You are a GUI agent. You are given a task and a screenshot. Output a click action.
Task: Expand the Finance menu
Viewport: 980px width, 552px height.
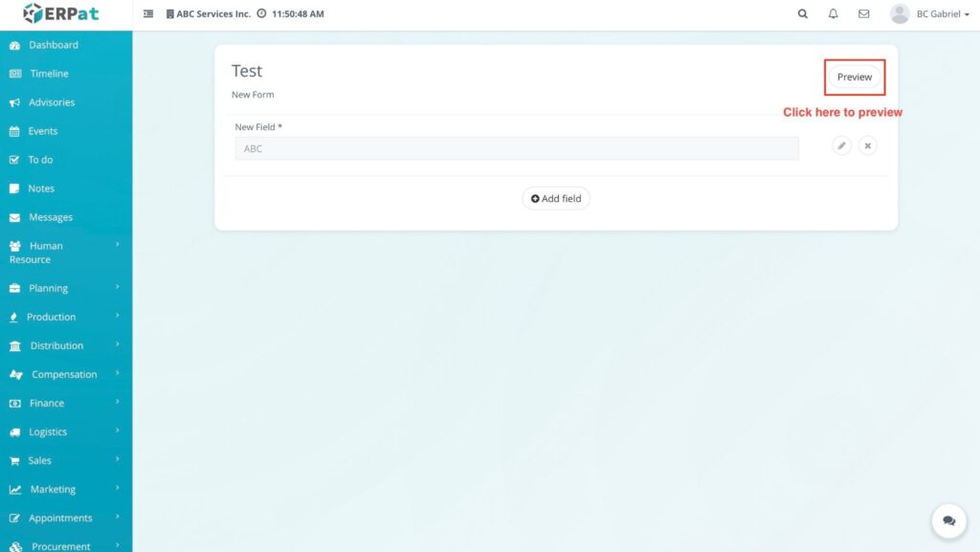tap(66, 403)
